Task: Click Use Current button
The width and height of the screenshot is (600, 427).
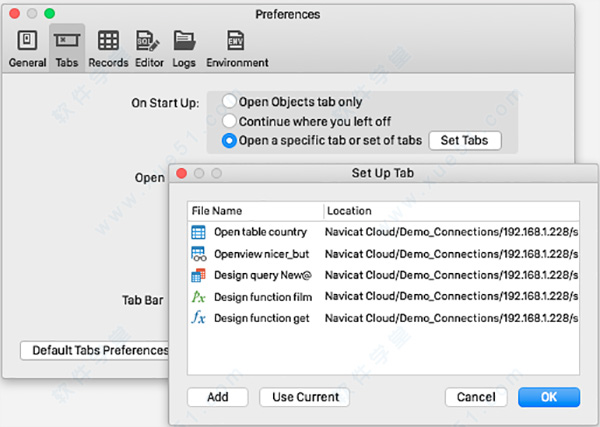Action: pos(305,397)
